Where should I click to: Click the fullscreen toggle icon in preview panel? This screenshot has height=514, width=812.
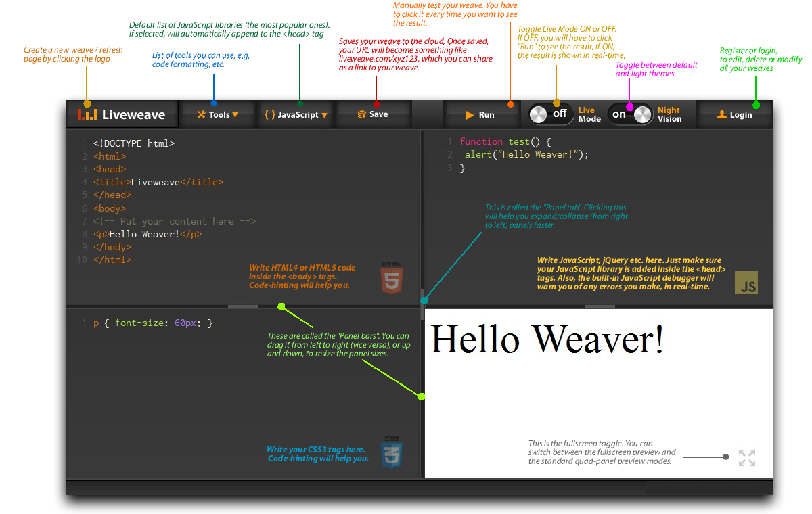click(746, 458)
